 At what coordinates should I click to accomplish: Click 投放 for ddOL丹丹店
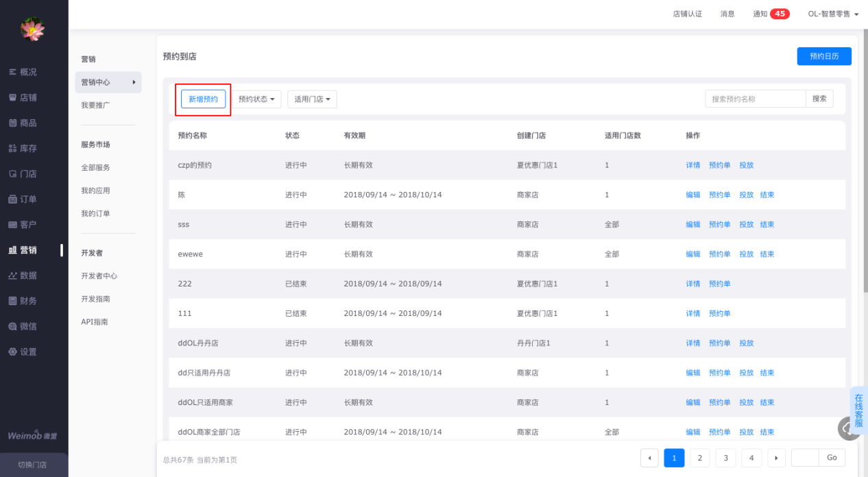click(747, 343)
